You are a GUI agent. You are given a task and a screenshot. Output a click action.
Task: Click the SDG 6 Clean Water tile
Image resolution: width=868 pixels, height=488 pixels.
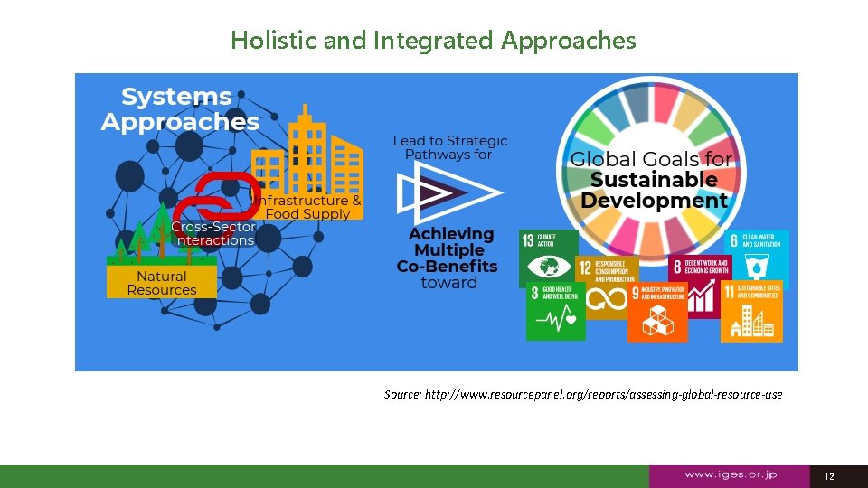[x=756, y=258]
